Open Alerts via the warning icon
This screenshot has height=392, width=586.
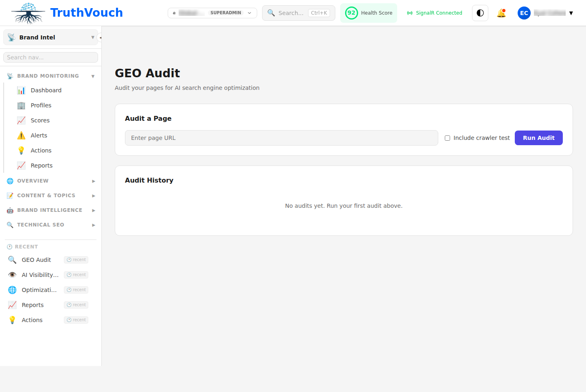click(22, 135)
